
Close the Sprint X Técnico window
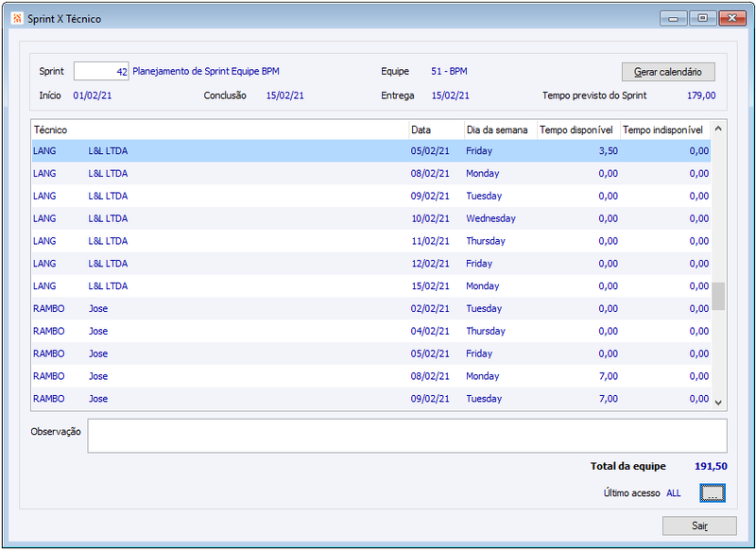click(x=732, y=18)
